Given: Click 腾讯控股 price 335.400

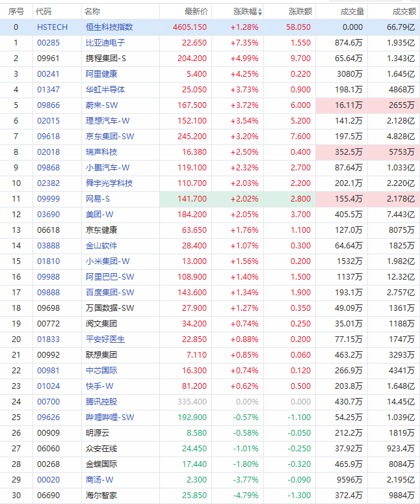Looking at the screenshot, I should [192, 402].
